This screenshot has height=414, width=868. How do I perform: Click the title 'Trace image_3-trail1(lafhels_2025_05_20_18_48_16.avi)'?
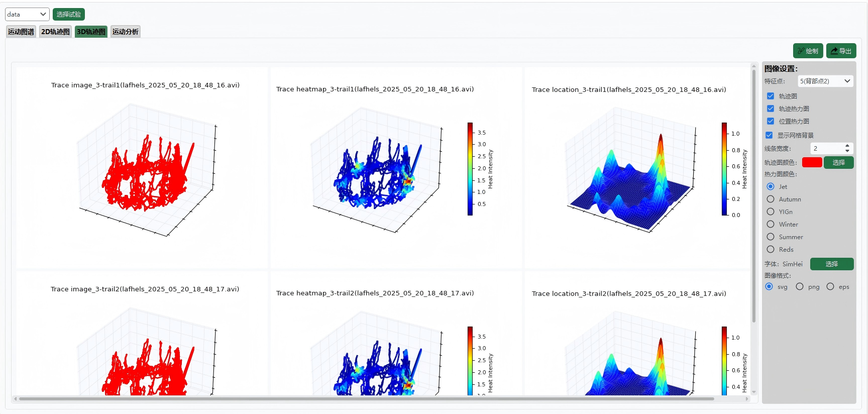pos(145,85)
